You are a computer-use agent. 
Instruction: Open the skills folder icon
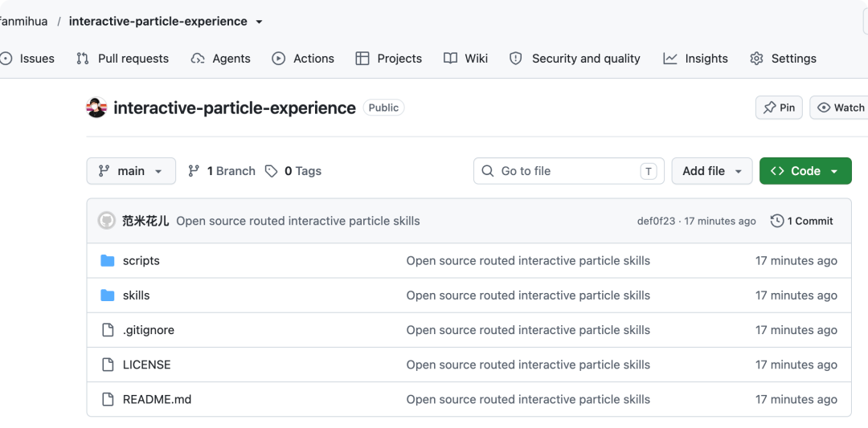point(108,296)
